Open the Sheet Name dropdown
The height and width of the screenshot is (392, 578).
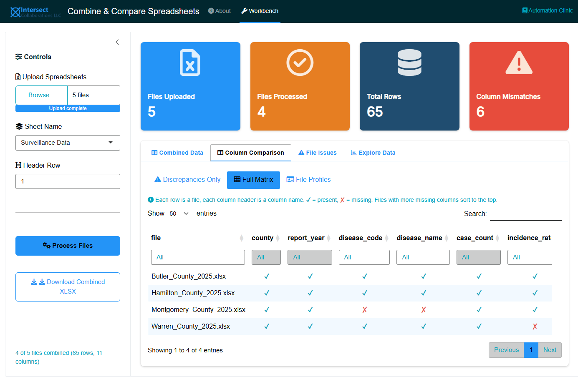68,143
